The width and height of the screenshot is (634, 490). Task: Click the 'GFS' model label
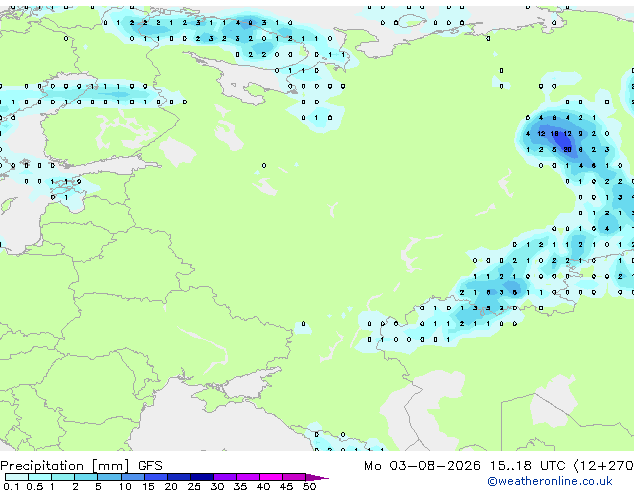tap(150, 466)
